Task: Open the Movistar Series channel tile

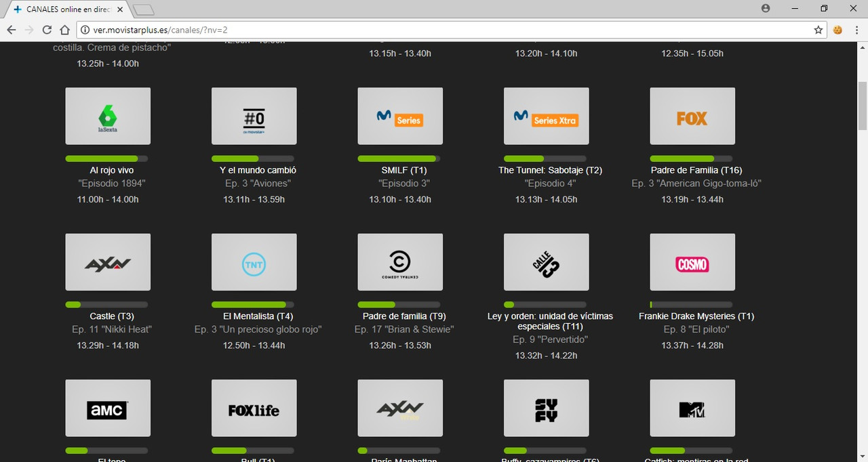Action: [x=400, y=116]
